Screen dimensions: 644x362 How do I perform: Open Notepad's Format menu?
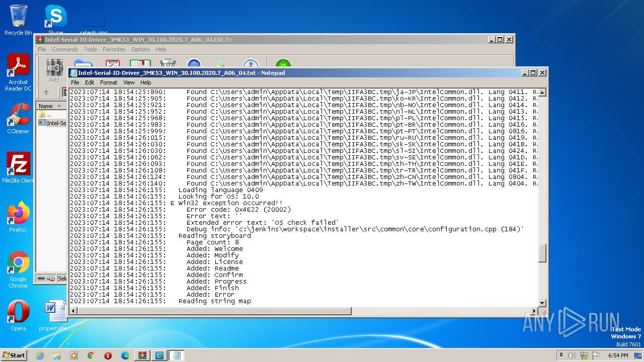click(109, 82)
